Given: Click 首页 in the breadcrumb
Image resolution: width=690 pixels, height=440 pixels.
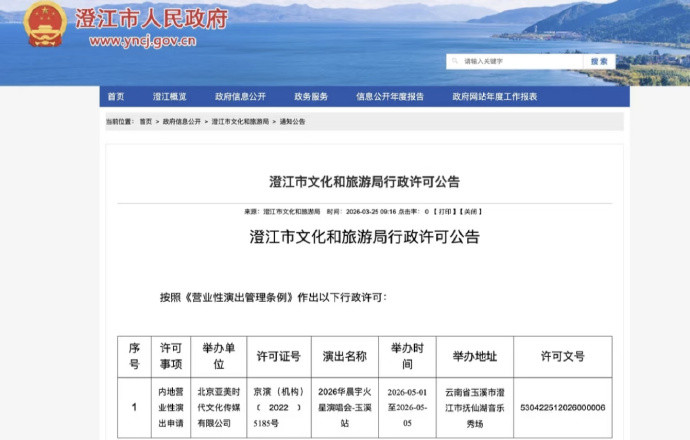Looking at the screenshot, I should tap(146, 121).
